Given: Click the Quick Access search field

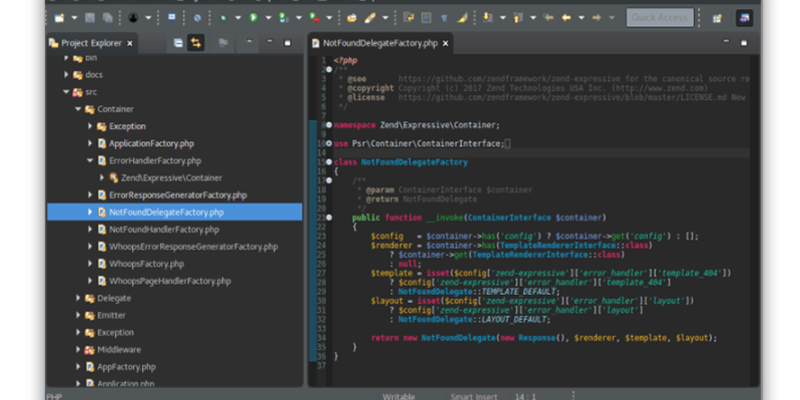Looking at the screenshot, I should click(659, 18).
